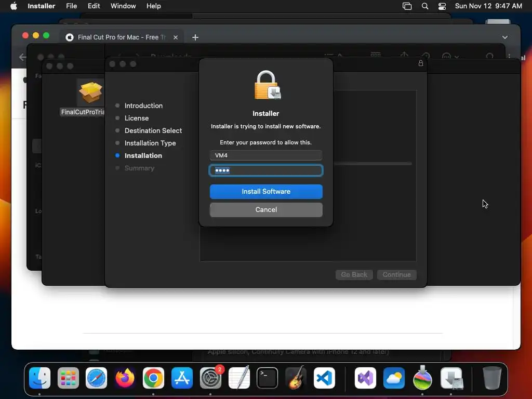Image resolution: width=532 pixels, height=399 pixels.
Task: Open Visual Studio Code from the Dock
Action: pyautogui.click(x=324, y=378)
